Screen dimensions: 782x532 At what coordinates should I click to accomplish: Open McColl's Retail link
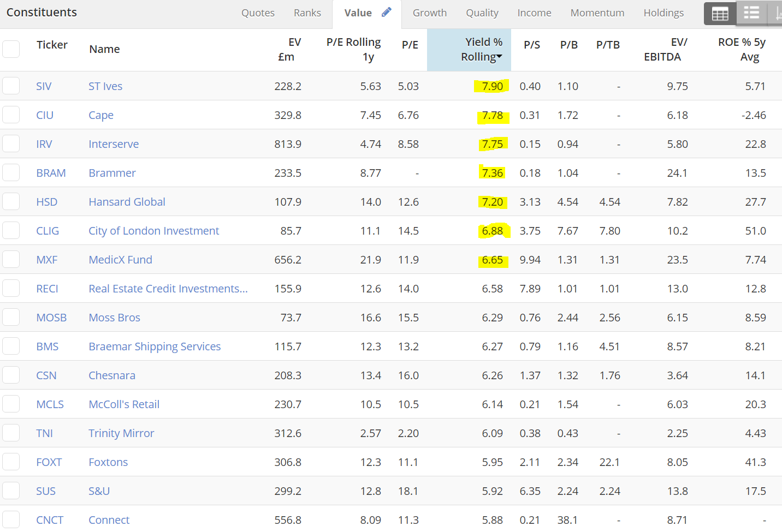tap(124, 404)
